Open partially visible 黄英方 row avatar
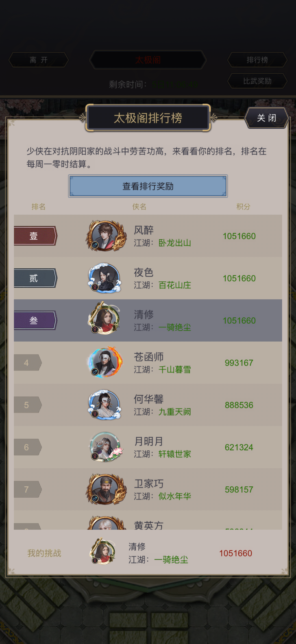 pos(106,523)
